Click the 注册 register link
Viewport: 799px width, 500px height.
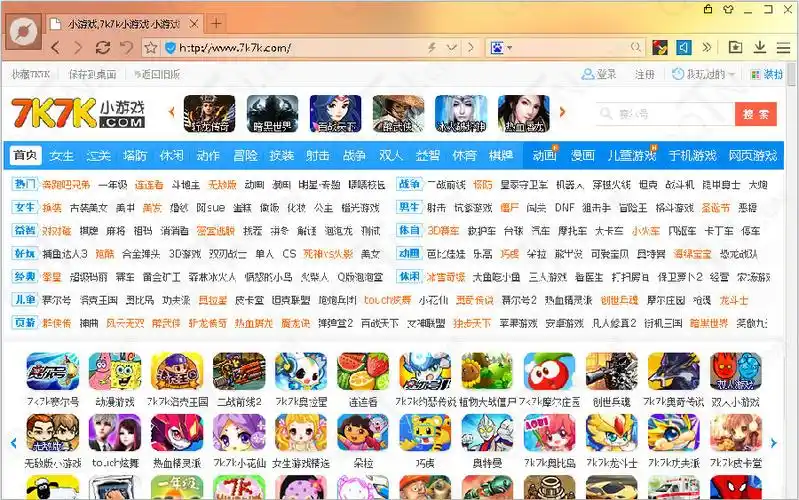(x=645, y=75)
